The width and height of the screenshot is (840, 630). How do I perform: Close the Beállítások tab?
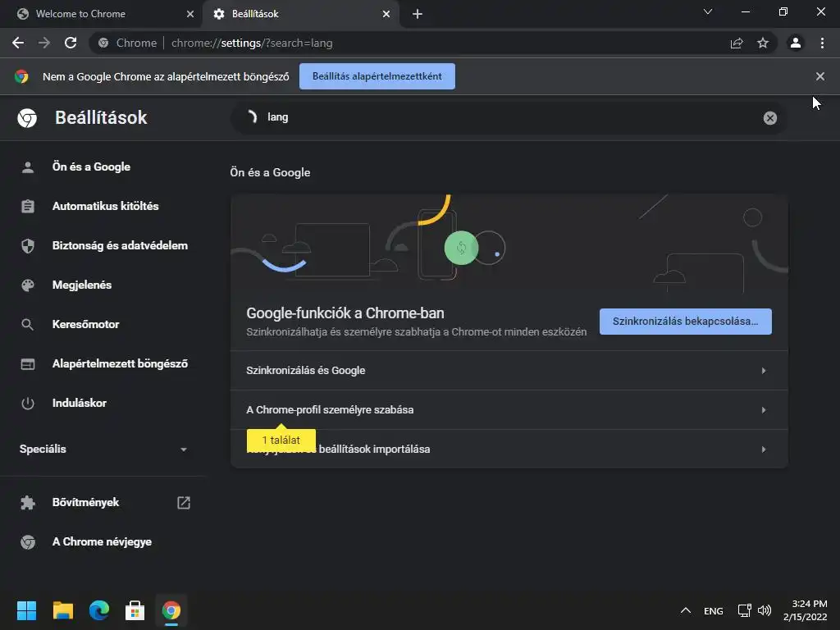[386, 14]
